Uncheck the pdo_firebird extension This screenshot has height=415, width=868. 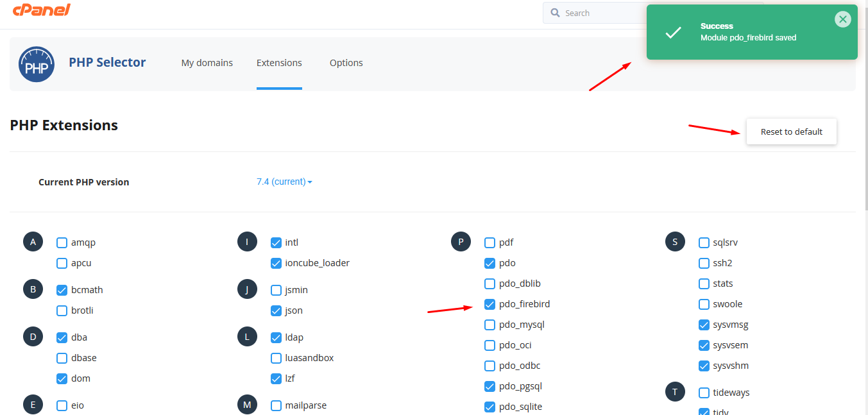click(x=489, y=304)
